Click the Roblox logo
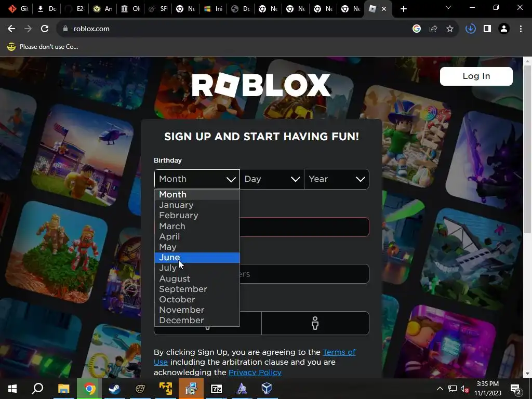This screenshot has width=532, height=399. [261, 85]
